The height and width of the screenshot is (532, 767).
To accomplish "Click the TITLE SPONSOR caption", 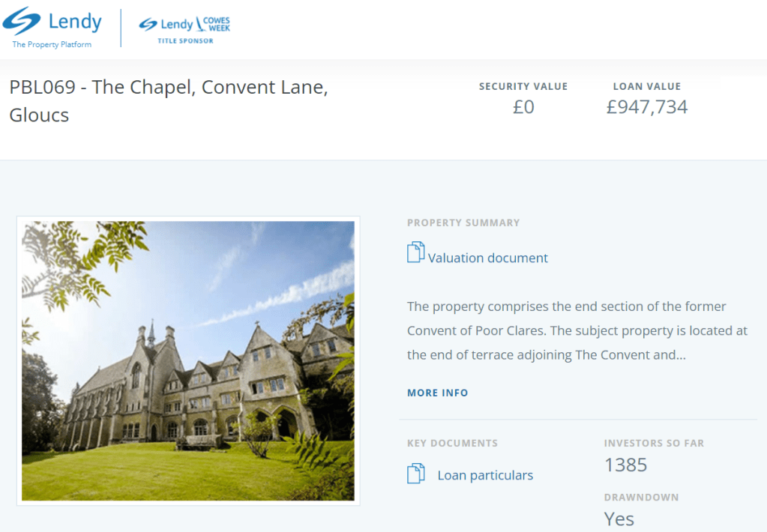I will coord(185,41).
